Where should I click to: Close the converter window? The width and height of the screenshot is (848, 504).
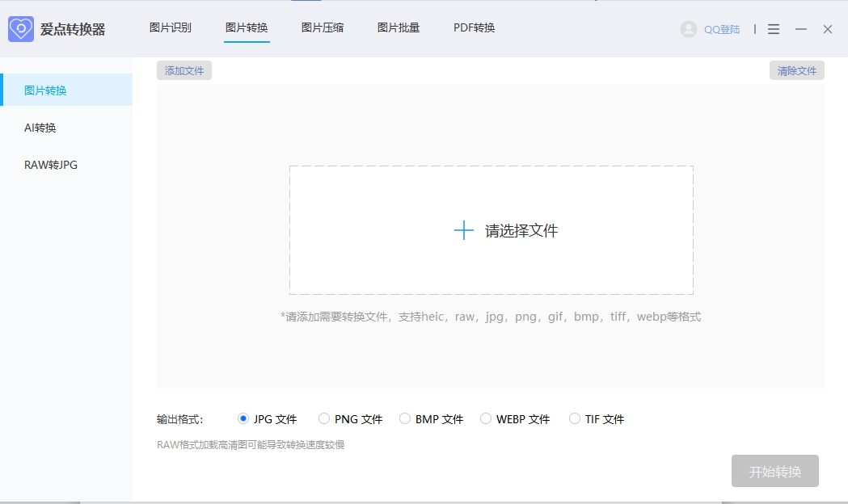[x=828, y=29]
